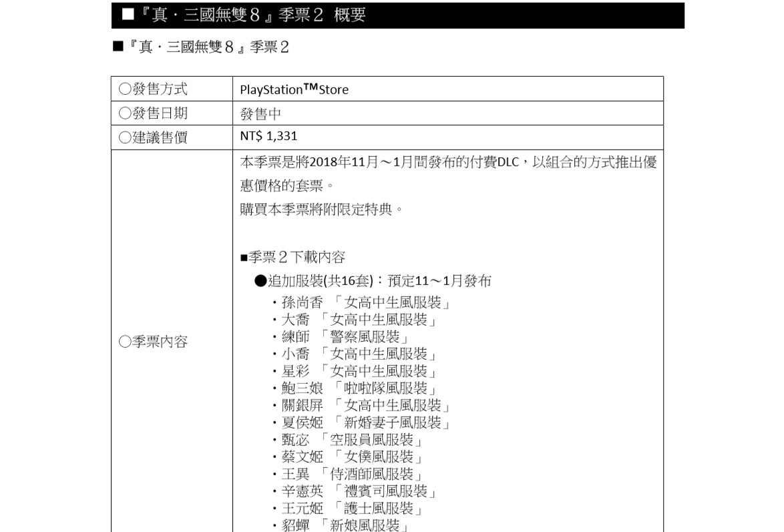Viewport: 784px width, 532px height.
Task: Click 大喬「女高中生風服裝」entry
Action: point(355,320)
